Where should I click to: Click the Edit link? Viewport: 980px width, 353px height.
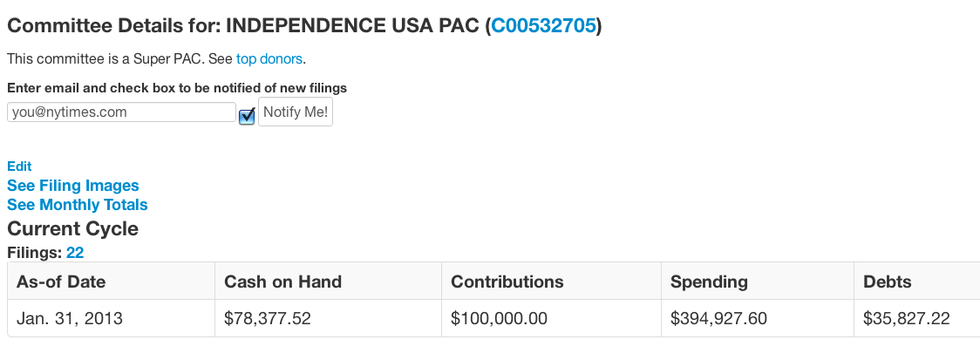[x=19, y=166]
